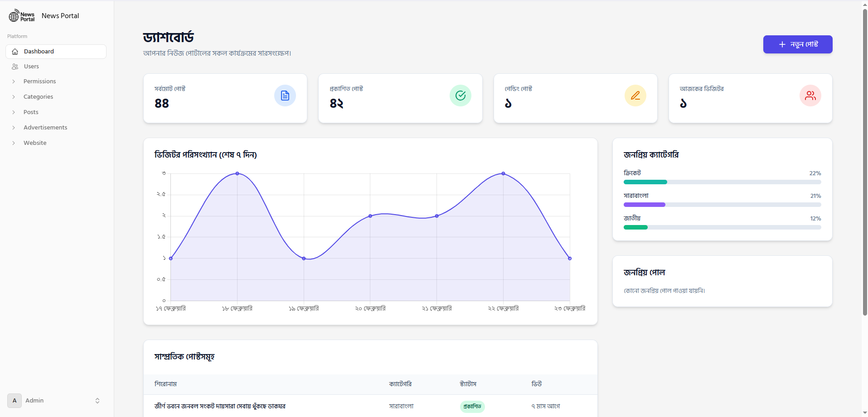Click the ভিউ column header
The height and width of the screenshot is (417, 868).
click(x=537, y=384)
